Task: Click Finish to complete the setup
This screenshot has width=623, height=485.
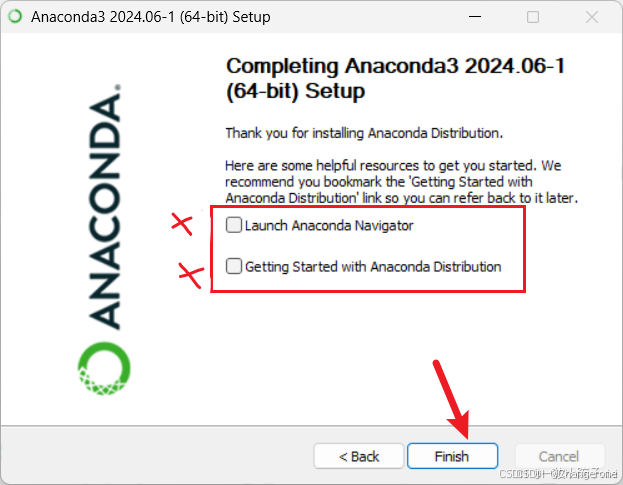Action: [453, 456]
